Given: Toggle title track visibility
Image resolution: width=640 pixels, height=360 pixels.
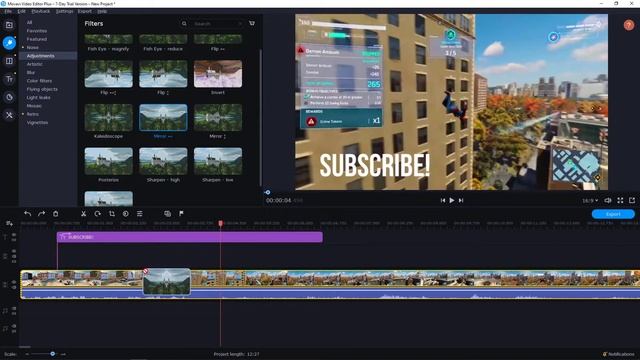Looking at the screenshot, I should tap(14, 235).
